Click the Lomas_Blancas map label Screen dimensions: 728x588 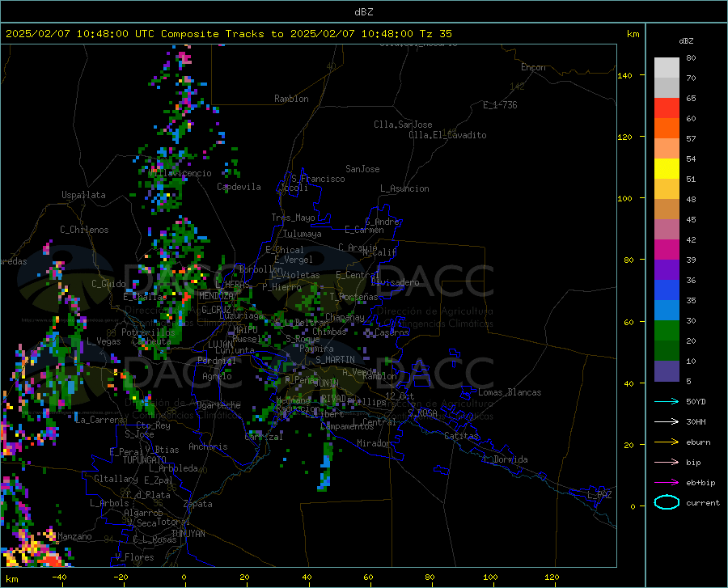pos(510,392)
